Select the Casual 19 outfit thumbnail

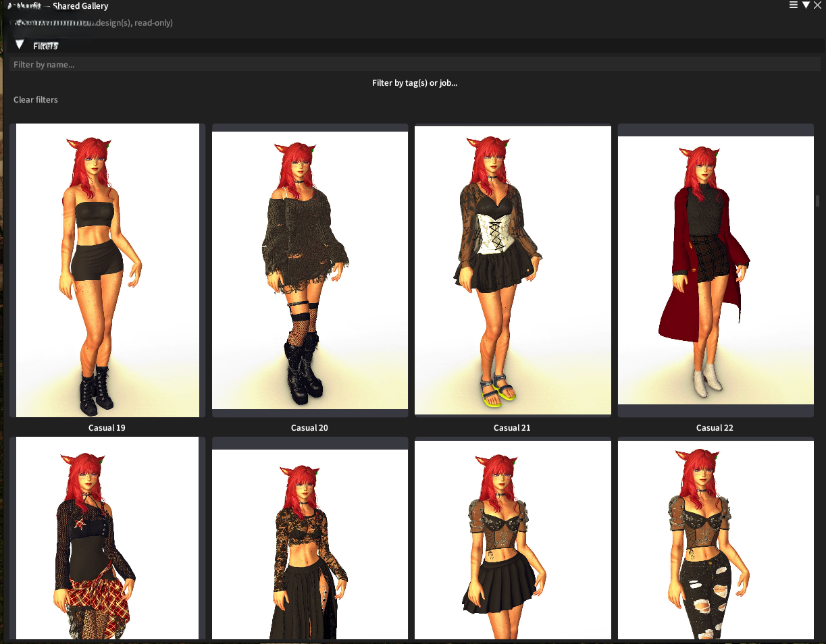point(107,270)
